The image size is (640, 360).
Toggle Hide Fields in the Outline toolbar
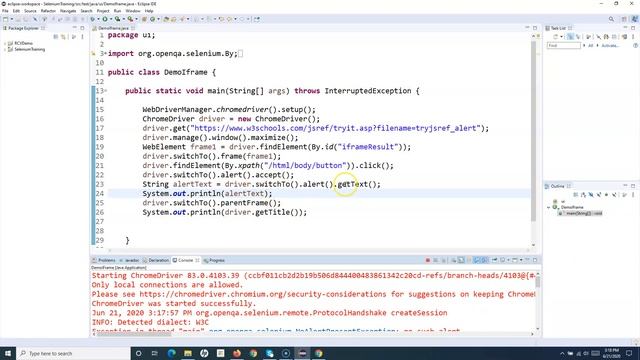[x=591, y=195]
